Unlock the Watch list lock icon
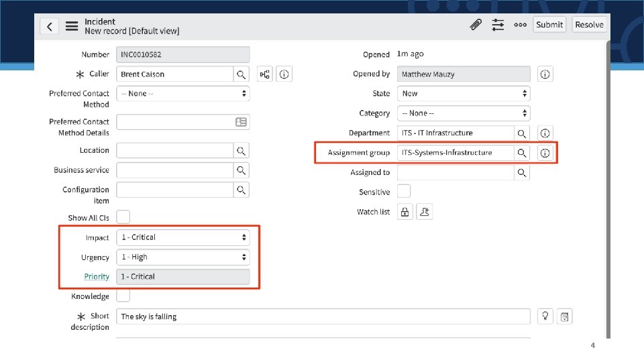 pos(405,212)
